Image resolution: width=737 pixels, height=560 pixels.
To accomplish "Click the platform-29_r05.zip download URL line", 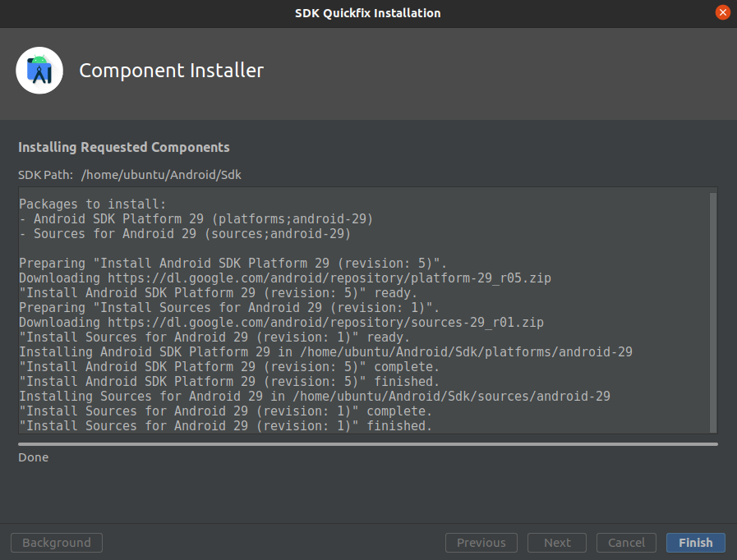I will point(285,278).
